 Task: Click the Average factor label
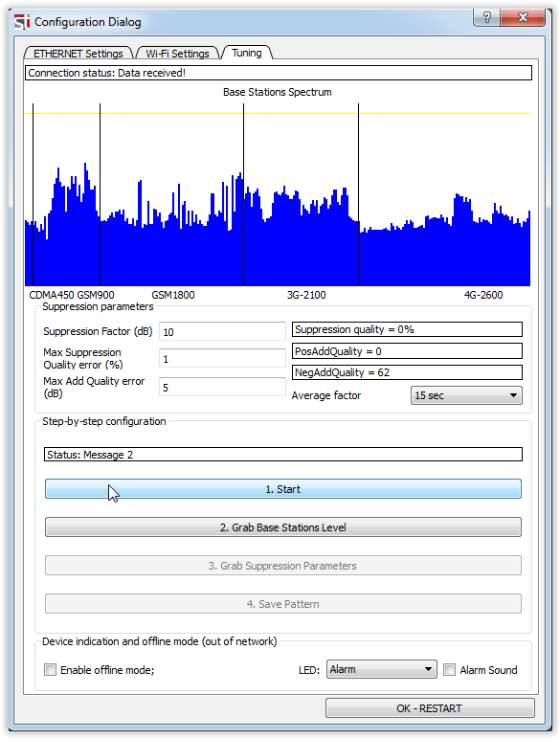click(326, 395)
